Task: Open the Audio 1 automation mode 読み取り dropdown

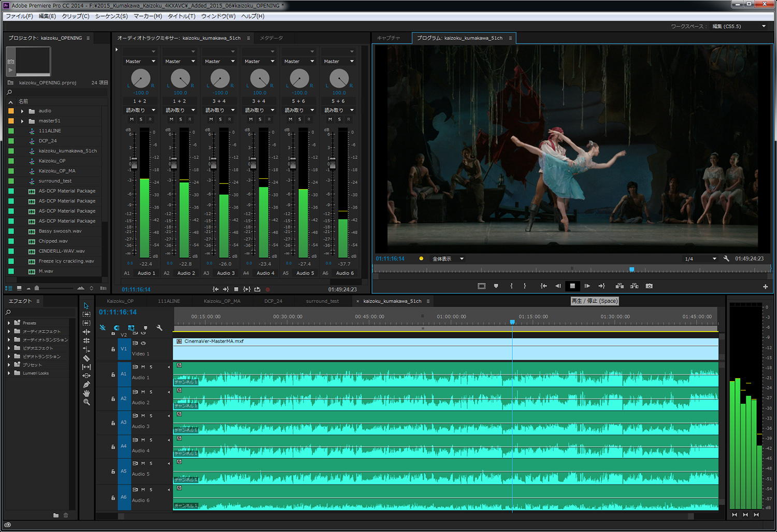Action: click(140, 110)
